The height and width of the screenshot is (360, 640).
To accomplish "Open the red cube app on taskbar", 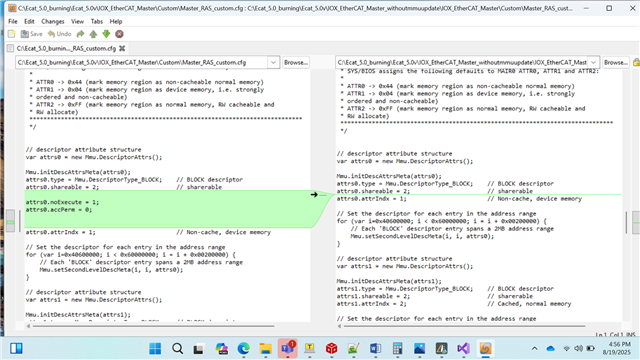I will pos(331,349).
